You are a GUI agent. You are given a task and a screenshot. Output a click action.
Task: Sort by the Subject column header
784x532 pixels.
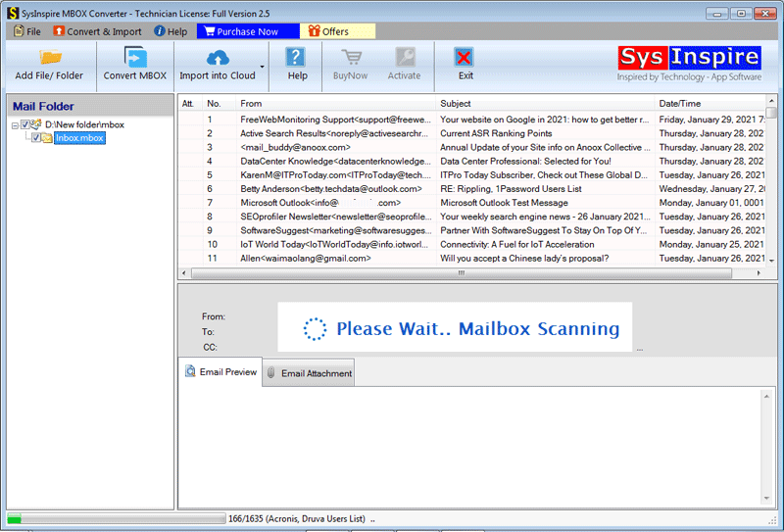tap(545, 104)
